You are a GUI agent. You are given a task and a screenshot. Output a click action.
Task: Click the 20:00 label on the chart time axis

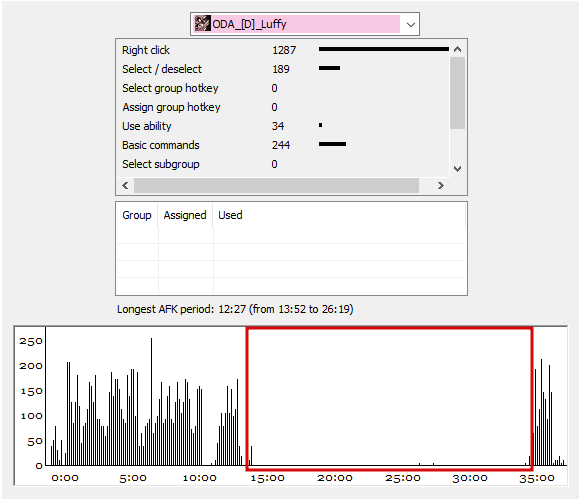tap(335, 478)
